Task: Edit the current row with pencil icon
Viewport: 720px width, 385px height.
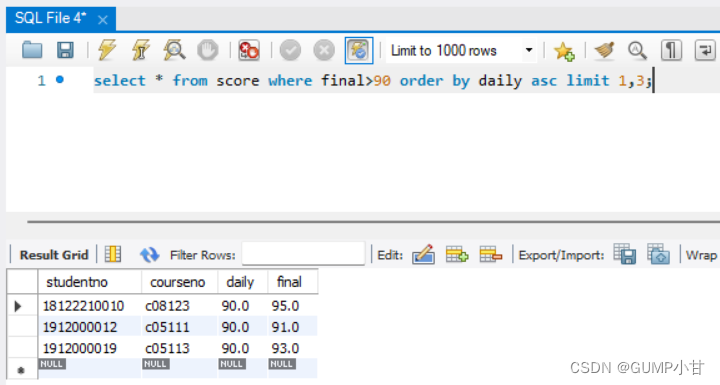Action: point(423,254)
